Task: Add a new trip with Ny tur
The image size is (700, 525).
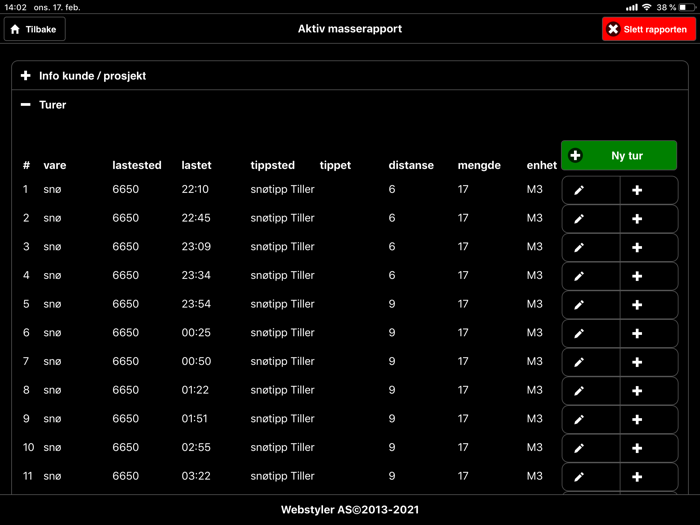Action: (618, 156)
